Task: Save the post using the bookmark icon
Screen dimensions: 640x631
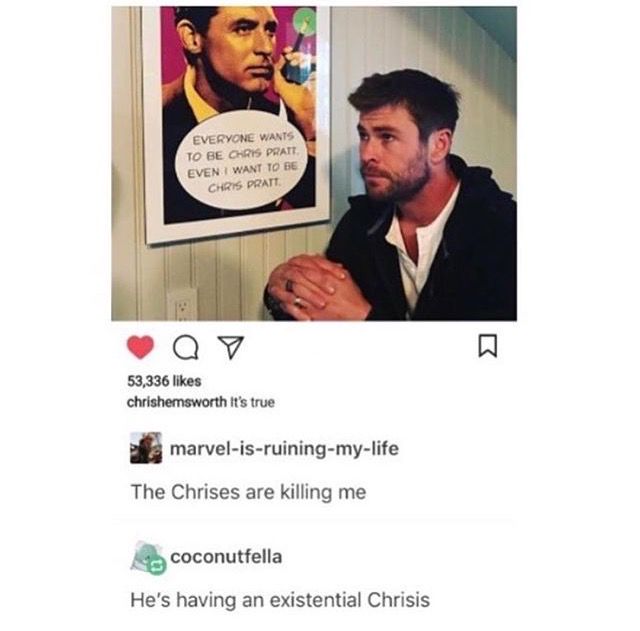Action: pyautogui.click(x=487, y=346)
